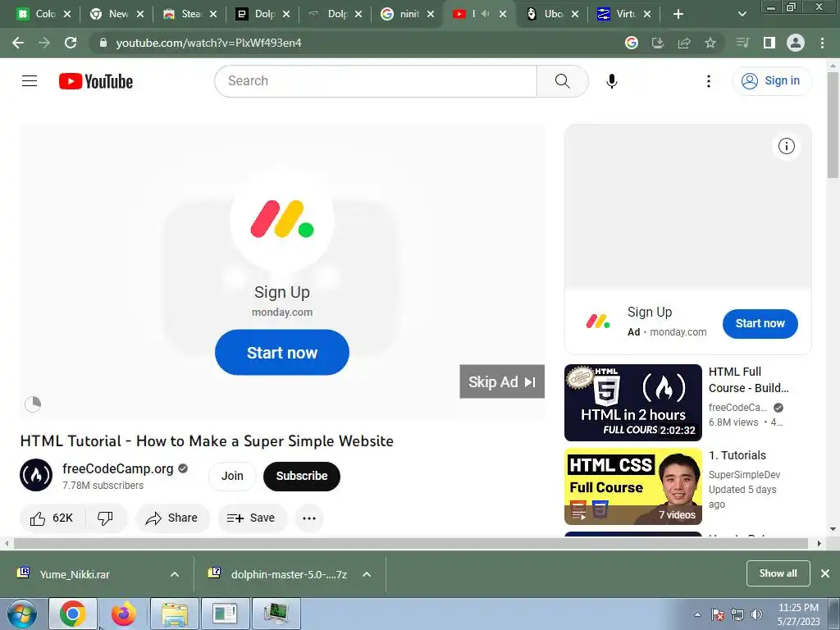Click Start now in the video ad
The width and height of the screenshot is (840, 630).
tap(282, 353)
